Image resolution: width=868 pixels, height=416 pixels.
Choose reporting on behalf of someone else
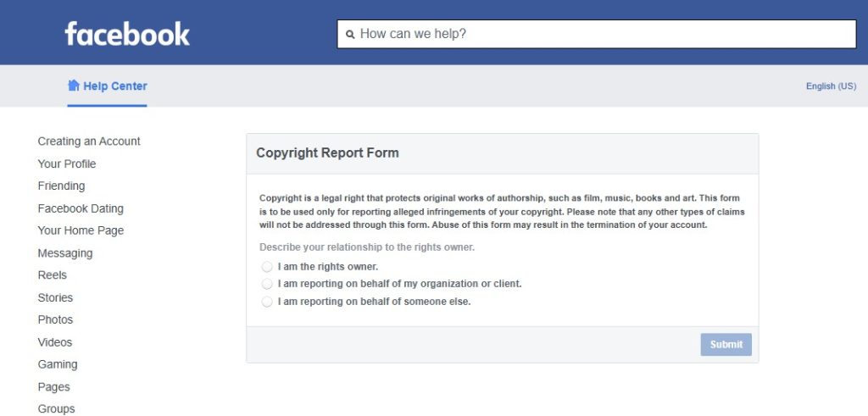267,302
